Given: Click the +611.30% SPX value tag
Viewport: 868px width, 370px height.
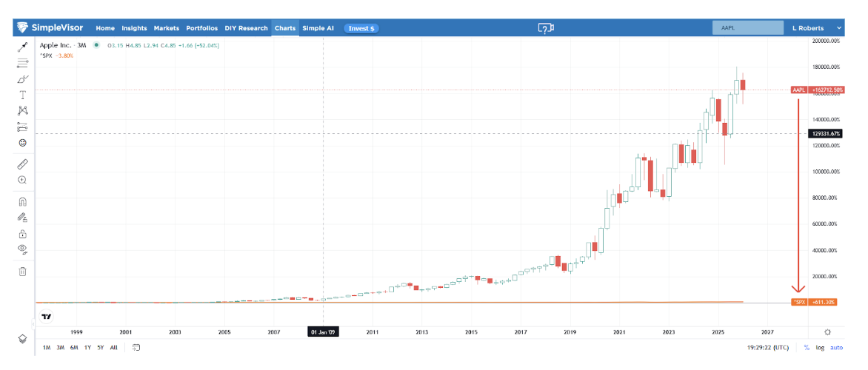Looking at the screenshot, I should click(x=823, y=302).
